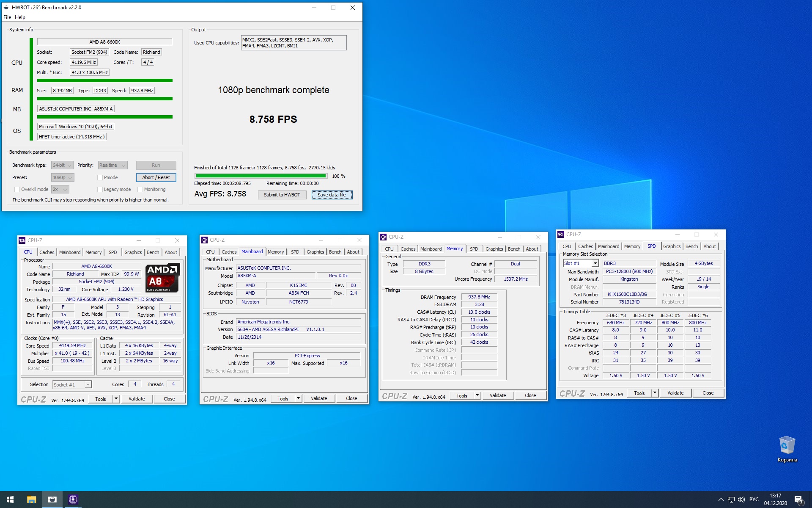Switch to HWBOT benchmark app in taskbar

click(x=52, y=500)
